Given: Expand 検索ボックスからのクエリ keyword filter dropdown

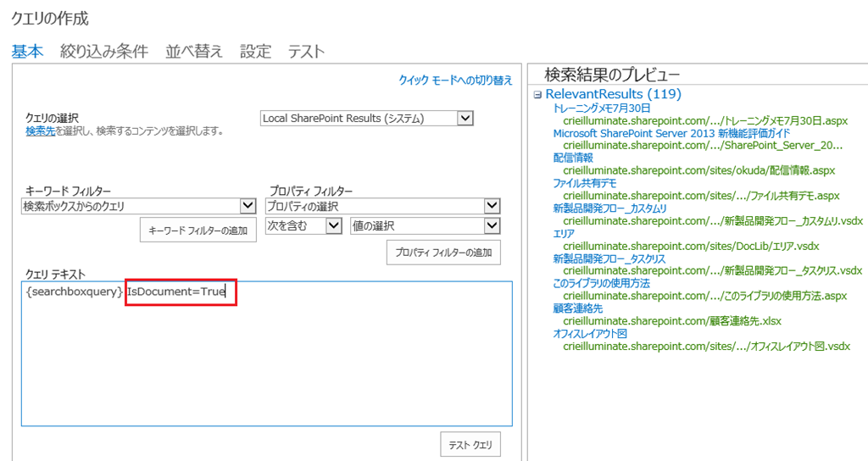Looking at the screenshot, I should (138, 206).
